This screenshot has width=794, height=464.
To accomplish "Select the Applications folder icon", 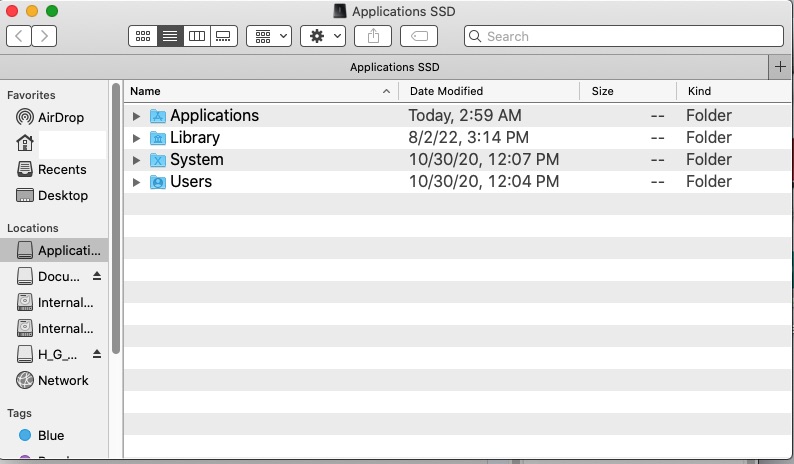I will click(x=158, y=116).
